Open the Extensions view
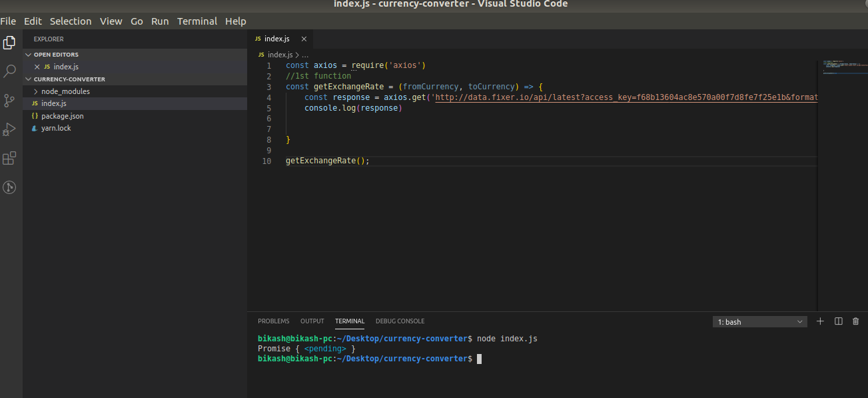Screen dimensions: 868x398 tap(9, 159)
